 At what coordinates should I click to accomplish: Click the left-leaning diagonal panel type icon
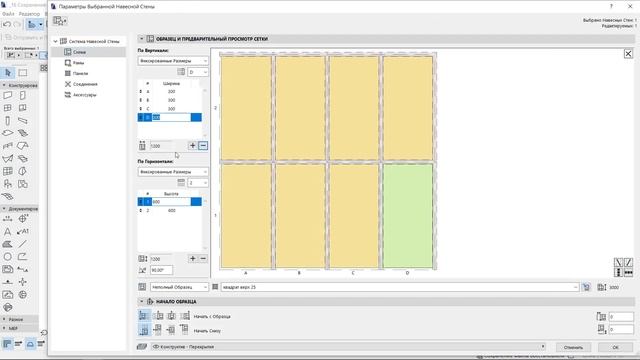click(x=618, y=262)
